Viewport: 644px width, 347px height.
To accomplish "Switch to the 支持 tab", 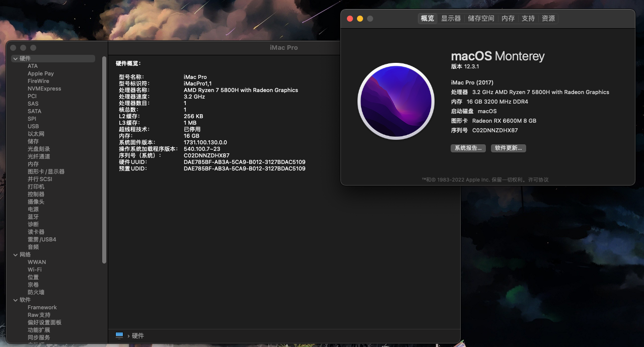I will point(528,19).
